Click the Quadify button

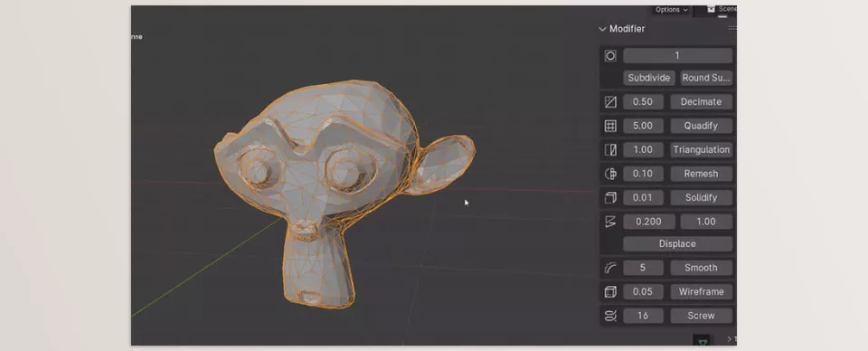pyautogui.click(x=701, y=126)
